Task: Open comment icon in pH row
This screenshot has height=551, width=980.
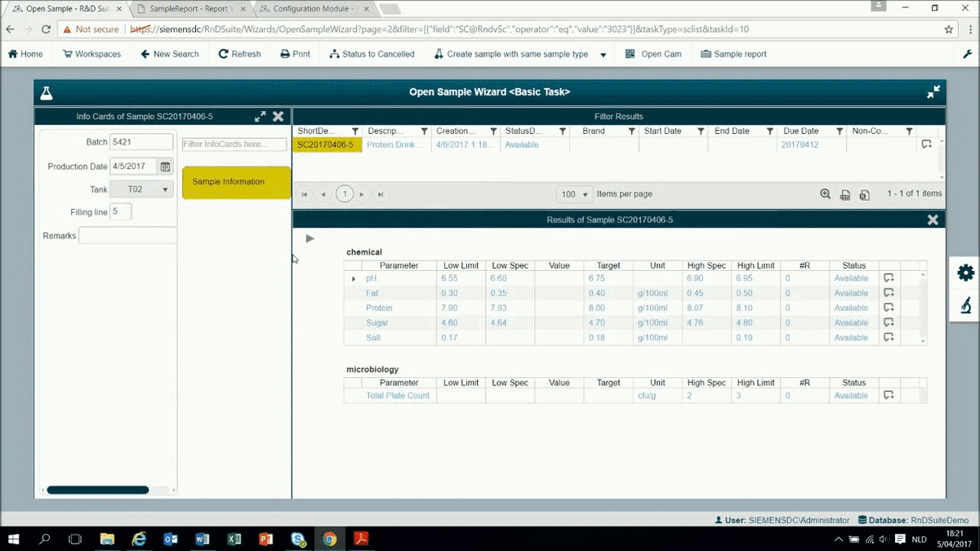Action: [889, 278]
